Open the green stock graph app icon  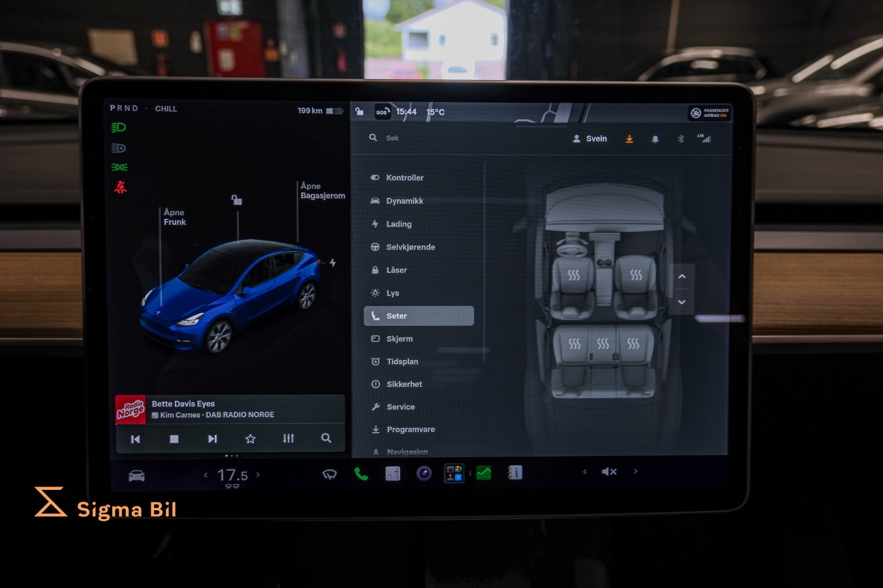coord(483,473)
